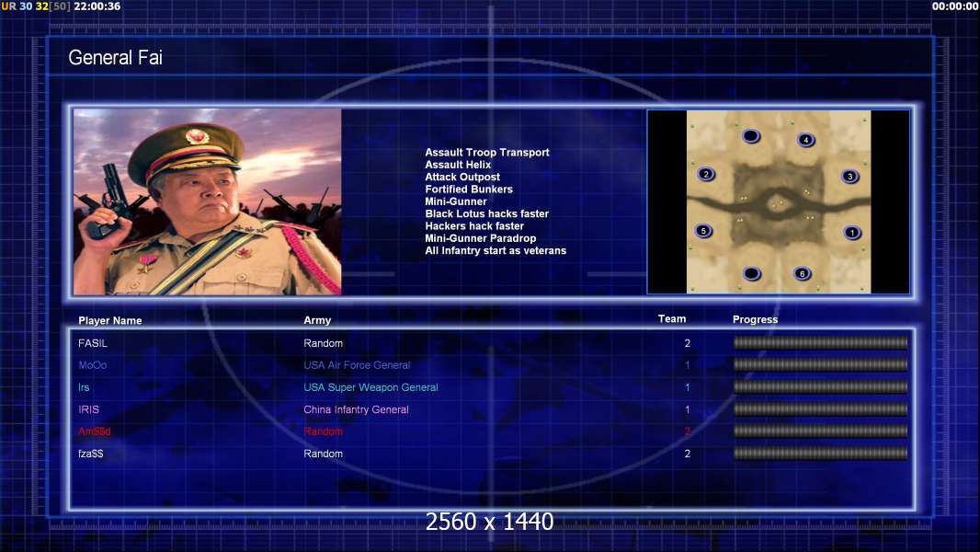Click the Army column header
This screenshot has height=552, width=980.
click(317, 320)
